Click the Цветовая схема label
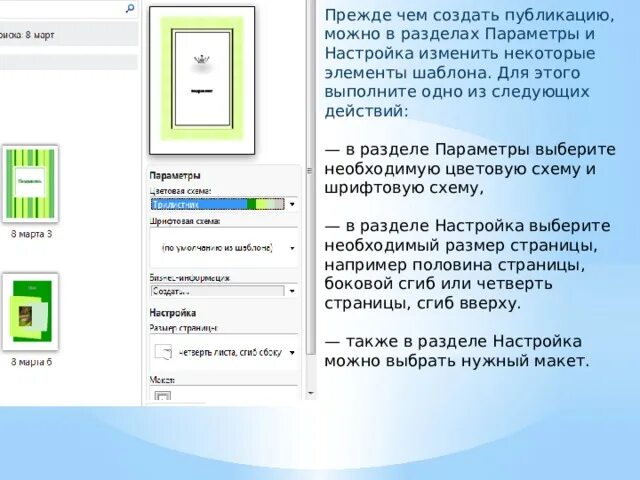The width and height of the screenshot is (640, 480). [x=180, y=191]
